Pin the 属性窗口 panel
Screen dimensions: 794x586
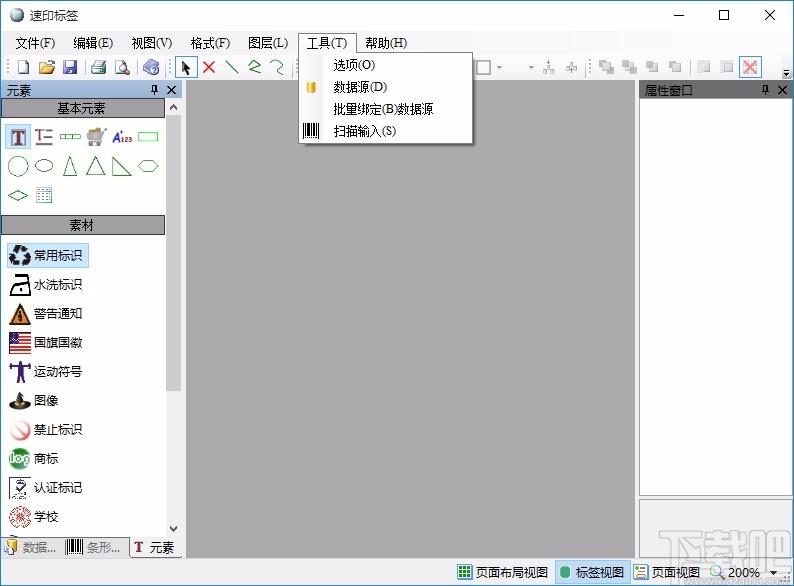pos(765,90)
